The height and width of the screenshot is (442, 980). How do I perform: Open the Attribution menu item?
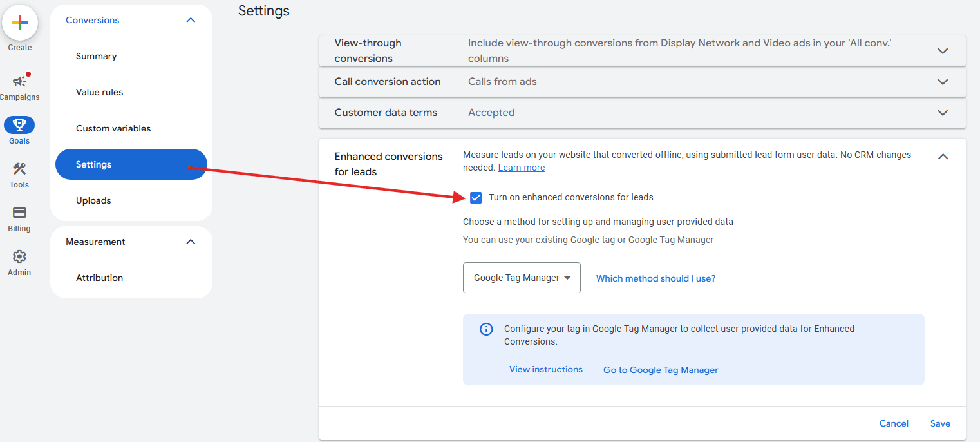coord(99,278)
